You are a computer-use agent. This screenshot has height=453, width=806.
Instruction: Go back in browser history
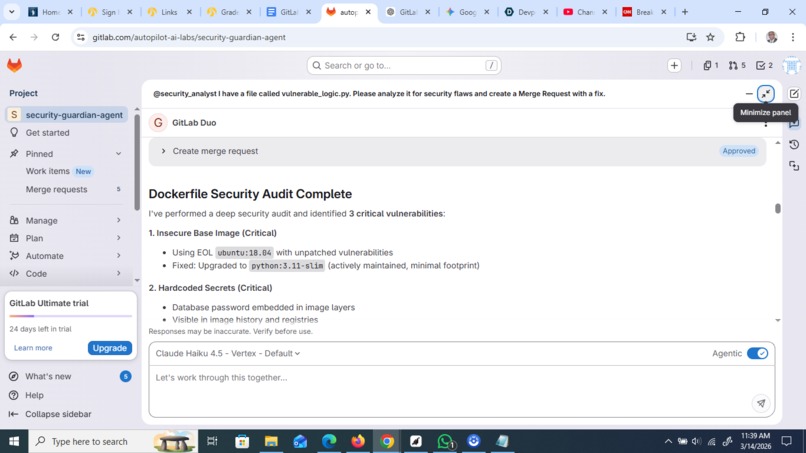click(x=13, y=37)
